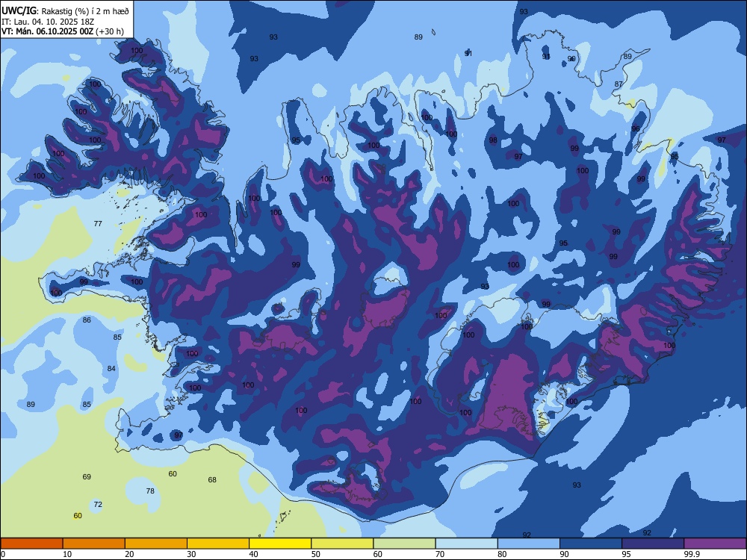
Task: Click the purple 99.9+ legend swatch
Action: tap(715, 544)
